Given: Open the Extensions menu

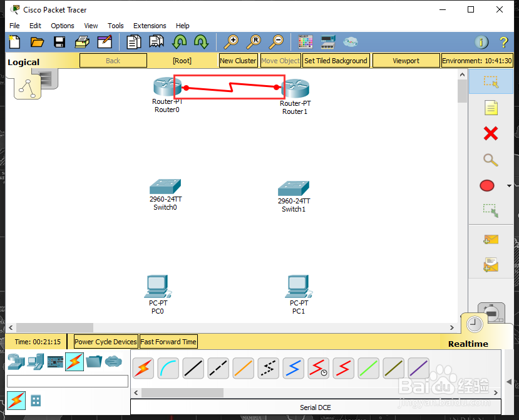Looking at the screenshot, I should 150,26.
